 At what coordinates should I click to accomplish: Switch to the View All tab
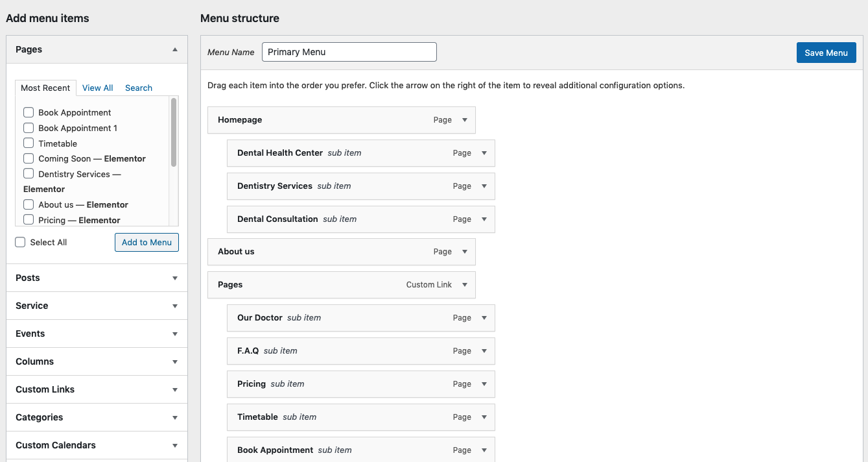97,88
